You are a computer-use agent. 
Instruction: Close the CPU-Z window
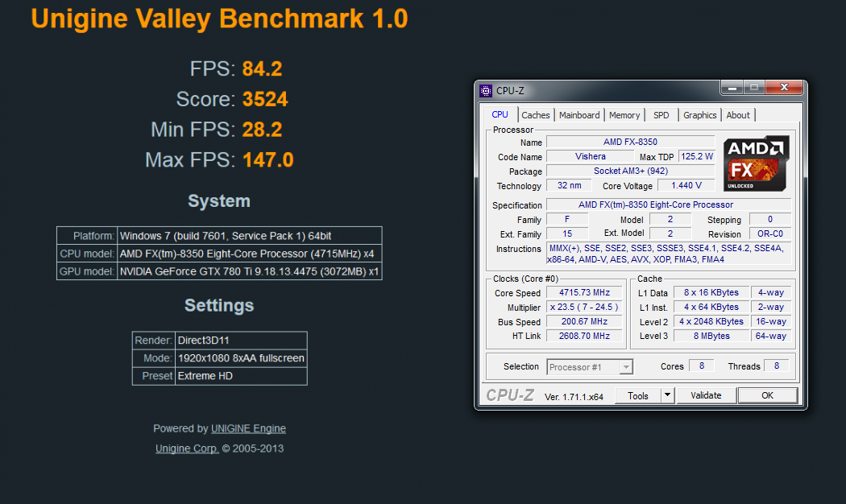785,87
